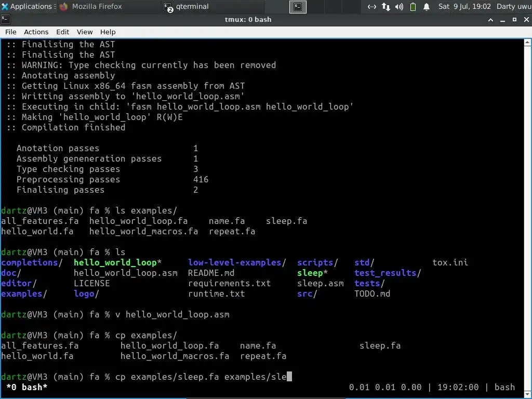The image size is (532, 399).
Task: Click 'test_results/' directory name
Action: click(388, 273)
